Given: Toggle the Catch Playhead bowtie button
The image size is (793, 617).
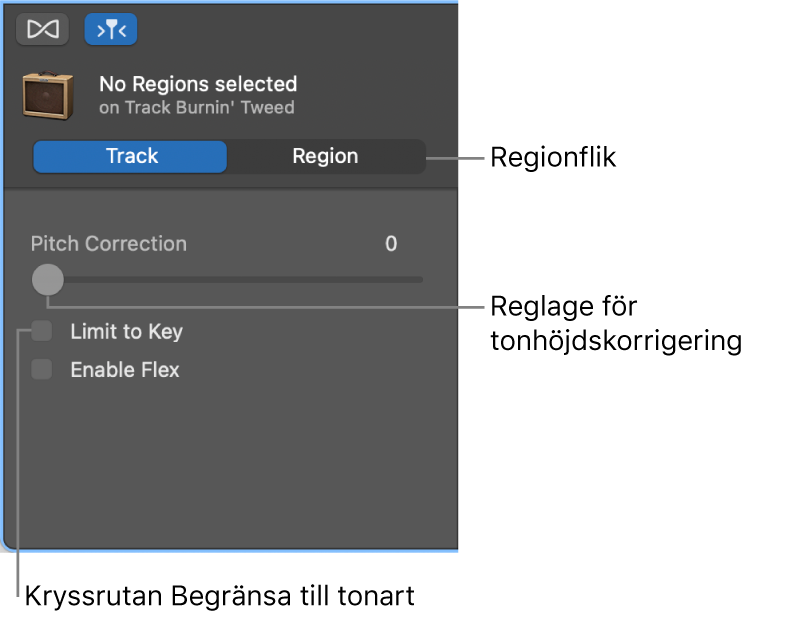Looking at the screenshot, I should (x=42, y=29).
